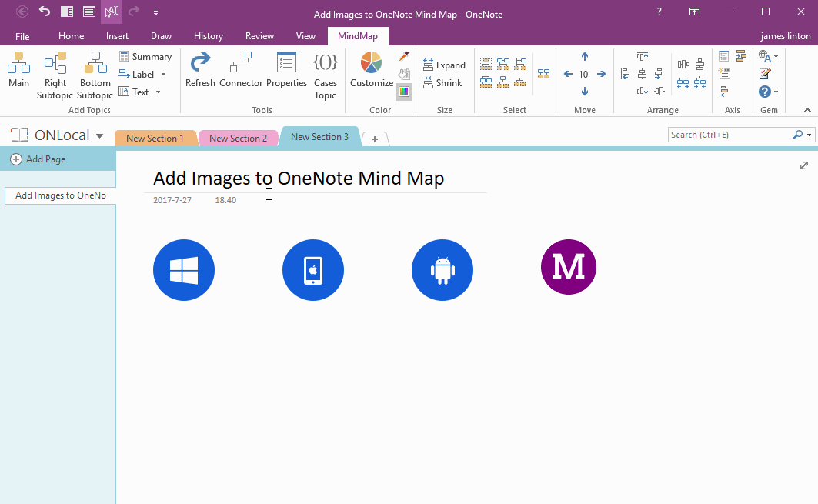The height and width of the screenshot is (504, 818).
Task: Open the New Section 2 tab
Action: point(239,138)
